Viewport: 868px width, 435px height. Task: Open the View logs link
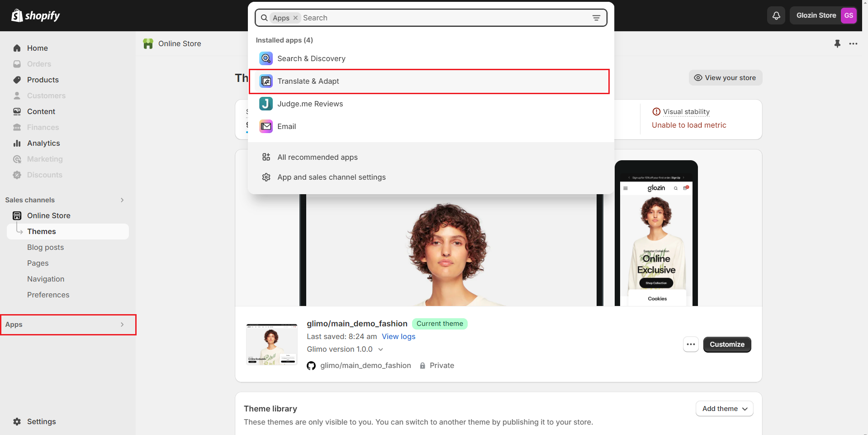[x=398, y=336]
